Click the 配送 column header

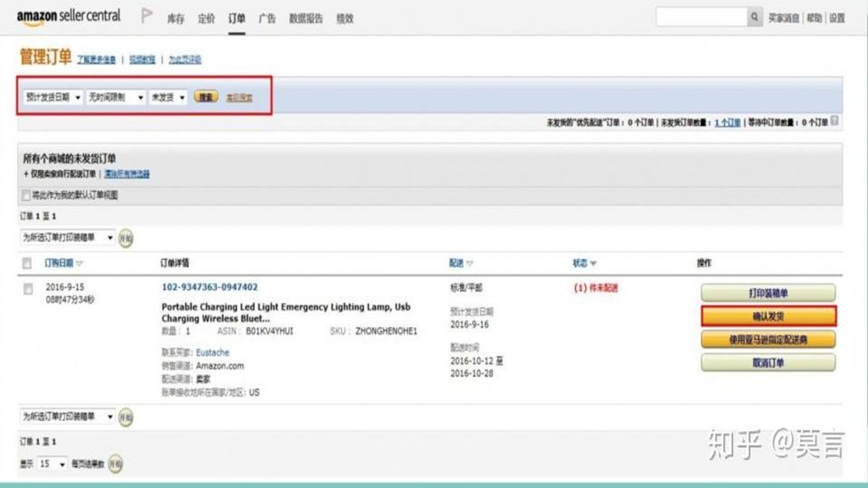click(x=456, y=263)
